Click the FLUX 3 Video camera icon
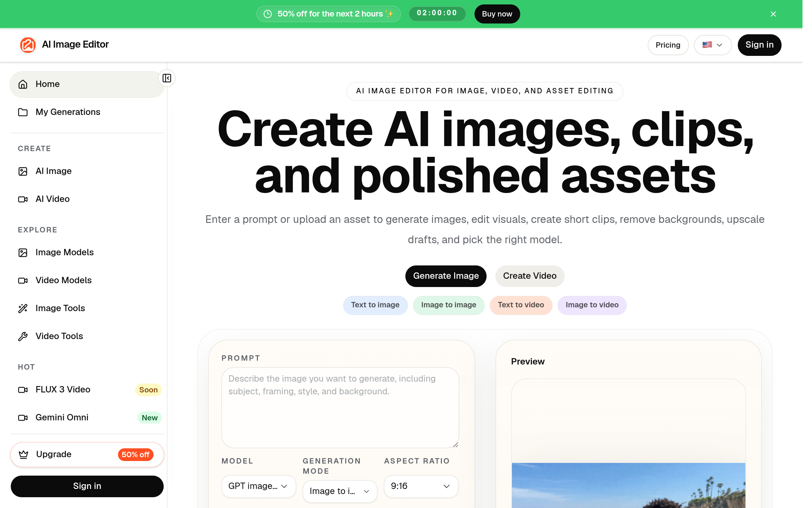Viewport: 812px width, 508px height. 23,390
